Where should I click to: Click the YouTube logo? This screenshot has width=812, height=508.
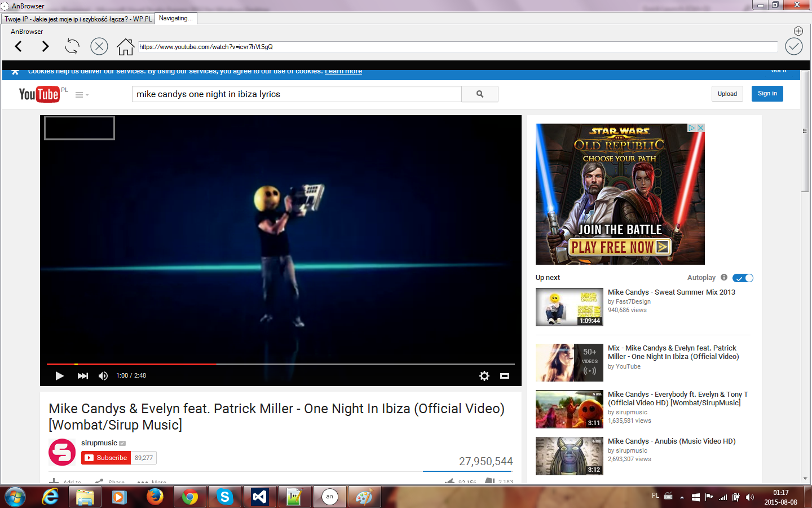[39, 94]
